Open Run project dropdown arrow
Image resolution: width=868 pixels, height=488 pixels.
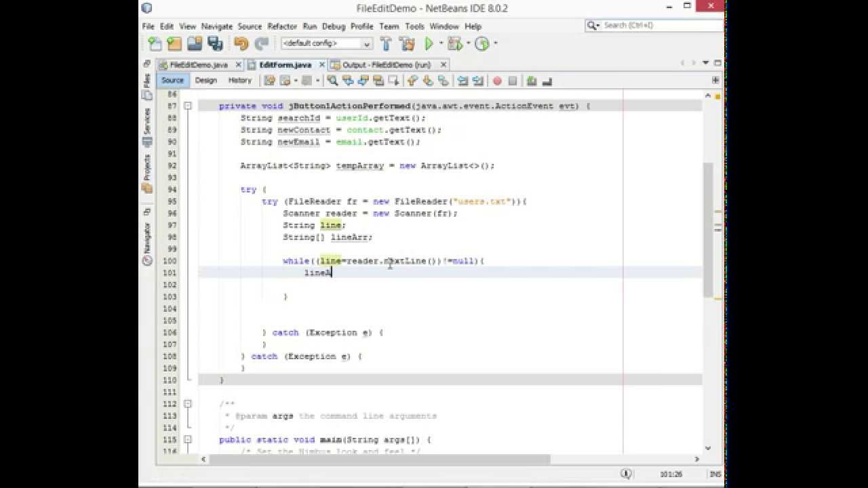[441, 43]
